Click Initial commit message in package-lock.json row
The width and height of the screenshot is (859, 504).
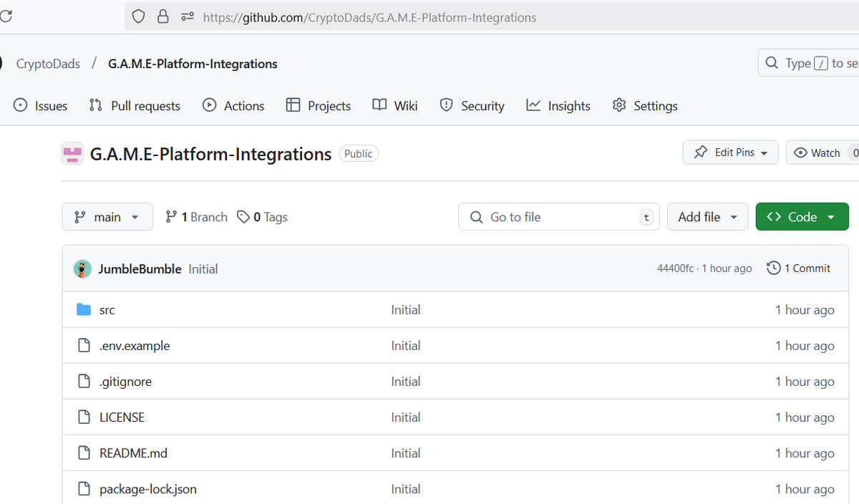tap(406, 489)
